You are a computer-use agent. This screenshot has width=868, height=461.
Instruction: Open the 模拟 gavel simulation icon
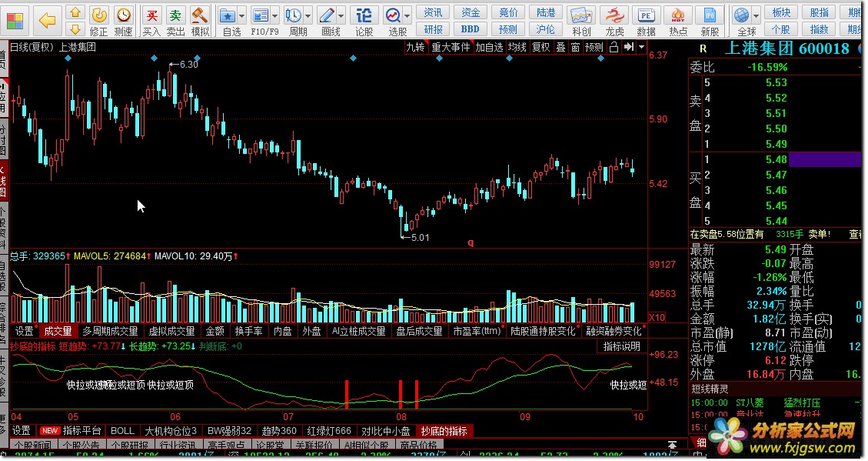coord(201,21)
